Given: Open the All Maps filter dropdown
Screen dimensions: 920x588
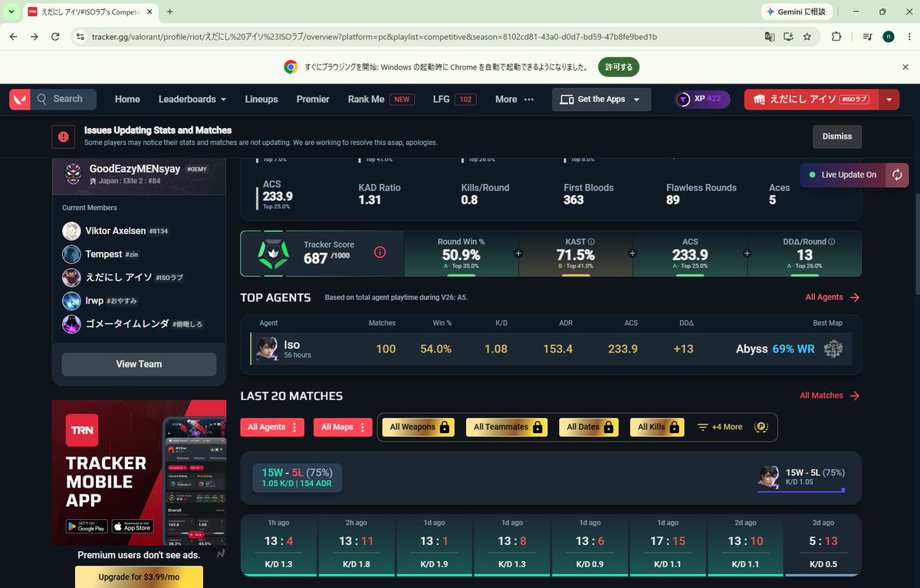Looking at the screenshot, I should [x=343, y=427].
